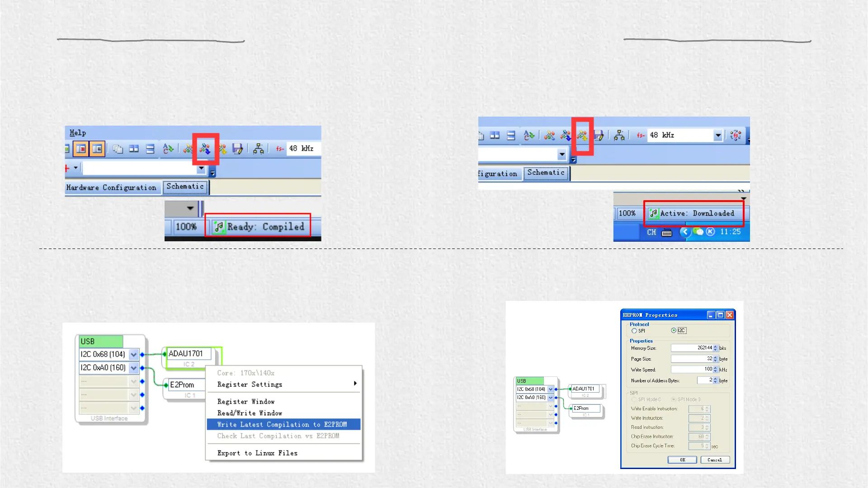Click the save-with-pencil icon in left toolbar
The height and width of the screenshot is (488, 868).
click(x=237, y=149)
